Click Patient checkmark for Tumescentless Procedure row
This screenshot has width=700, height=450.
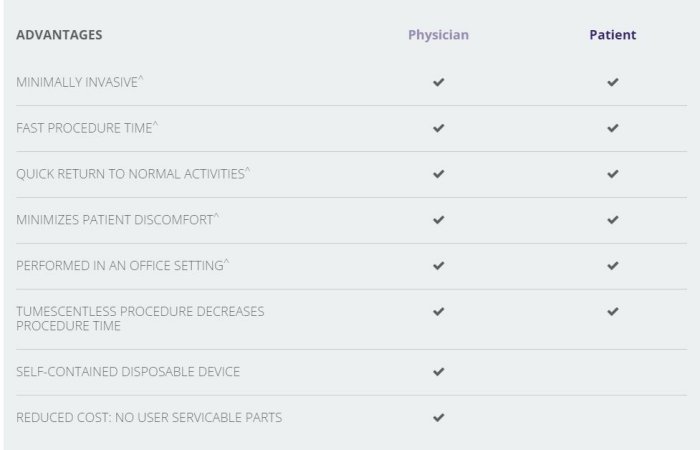613,312
